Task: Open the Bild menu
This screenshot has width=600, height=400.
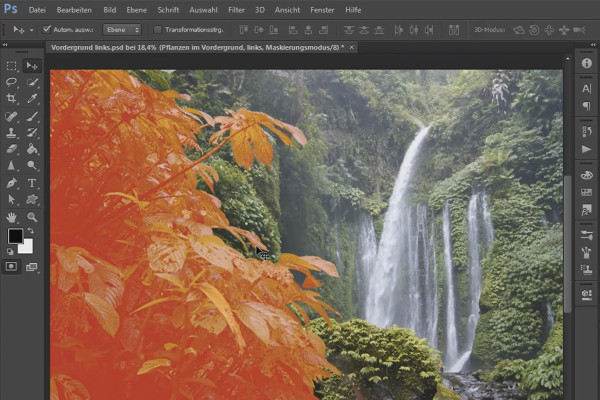Action: click(109, 10)
